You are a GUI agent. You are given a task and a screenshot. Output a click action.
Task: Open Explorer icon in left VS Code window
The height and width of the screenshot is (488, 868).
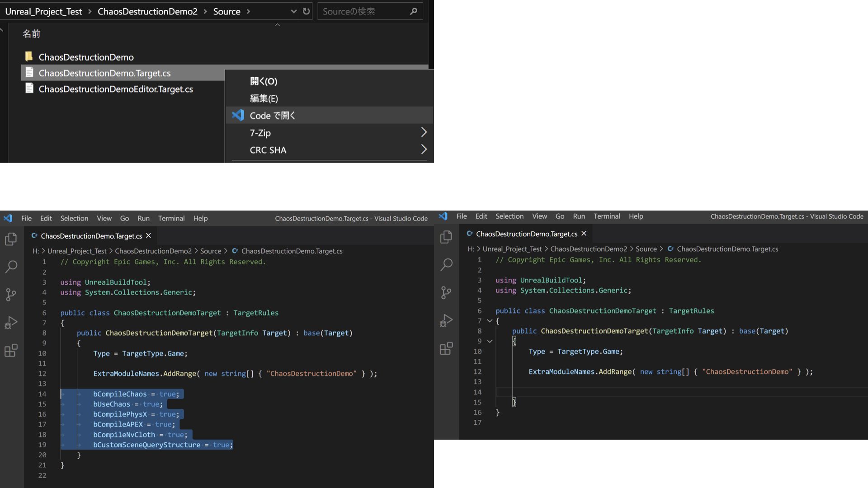tap(11, 239)
